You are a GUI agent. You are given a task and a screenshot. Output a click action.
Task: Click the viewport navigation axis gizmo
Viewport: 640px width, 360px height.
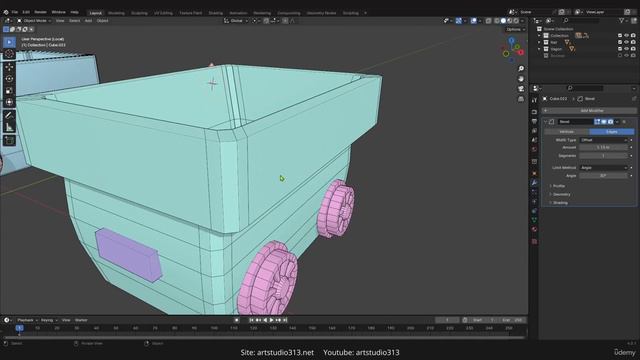click(x=513, y=50)
